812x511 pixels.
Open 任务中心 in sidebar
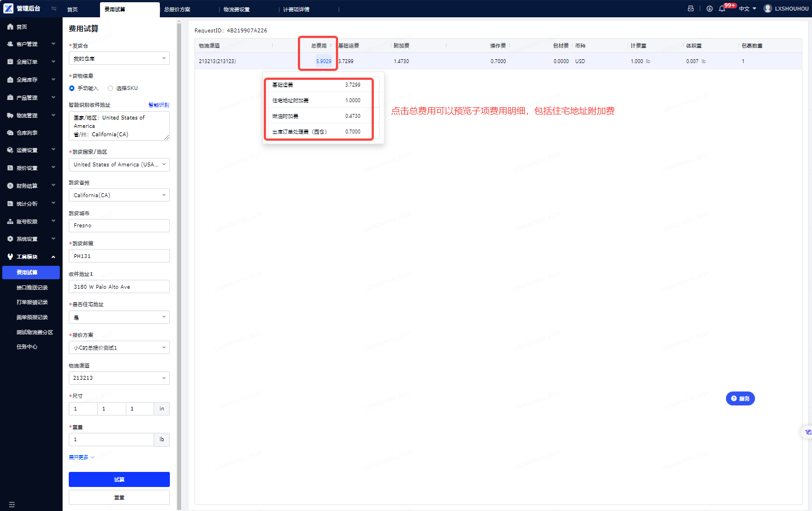27,347
